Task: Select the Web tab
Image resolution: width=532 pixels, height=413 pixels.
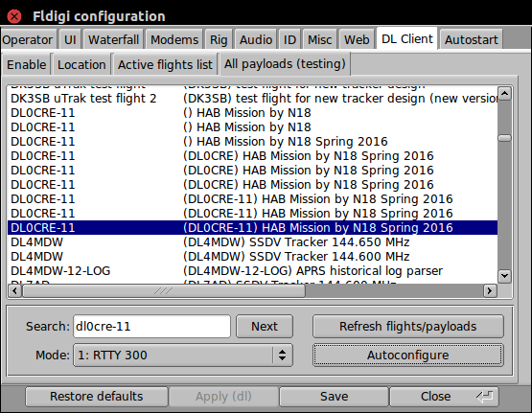Action: [x=357, y=39]
